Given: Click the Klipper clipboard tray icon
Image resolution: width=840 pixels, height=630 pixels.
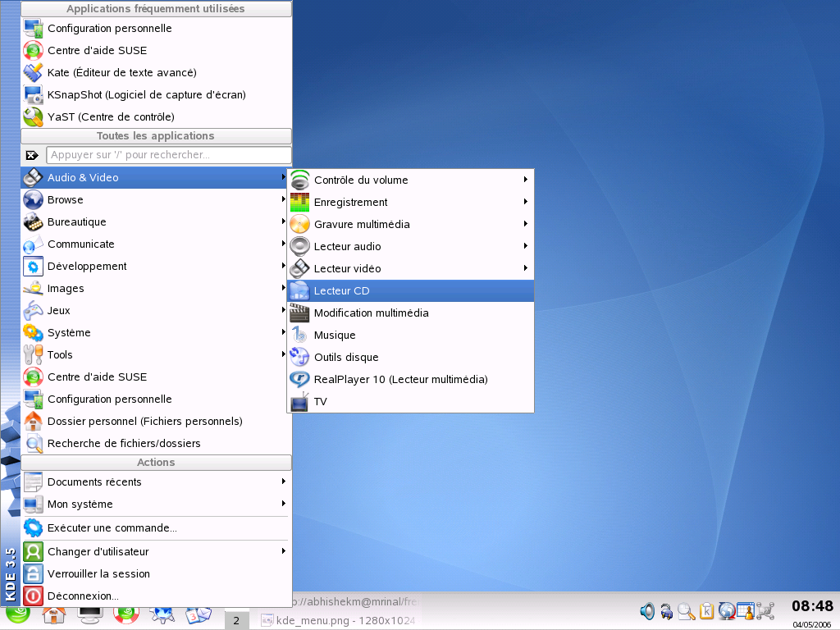Looking at the screenshot, I should 706,610.
